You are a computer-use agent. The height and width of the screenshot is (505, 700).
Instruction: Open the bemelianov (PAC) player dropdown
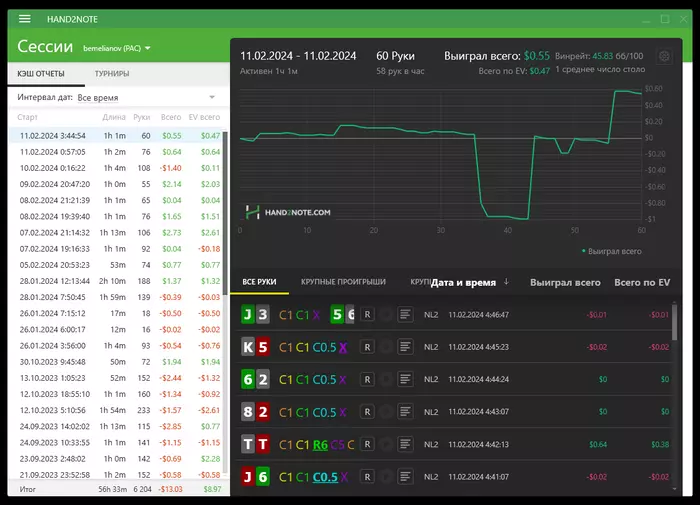pos(117,48)
